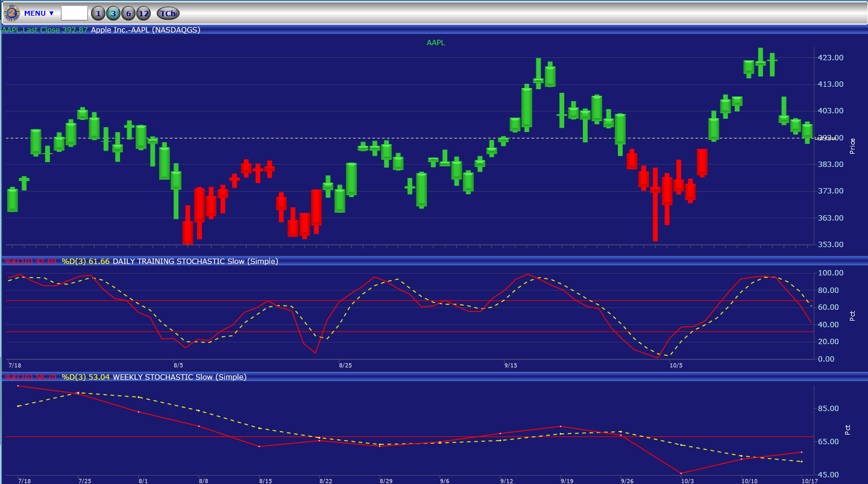Click the 'Apple Inc.-AAPL (NASDAQGS)' title
Viewport: 868px width, 484px height.
coord(146,30)
